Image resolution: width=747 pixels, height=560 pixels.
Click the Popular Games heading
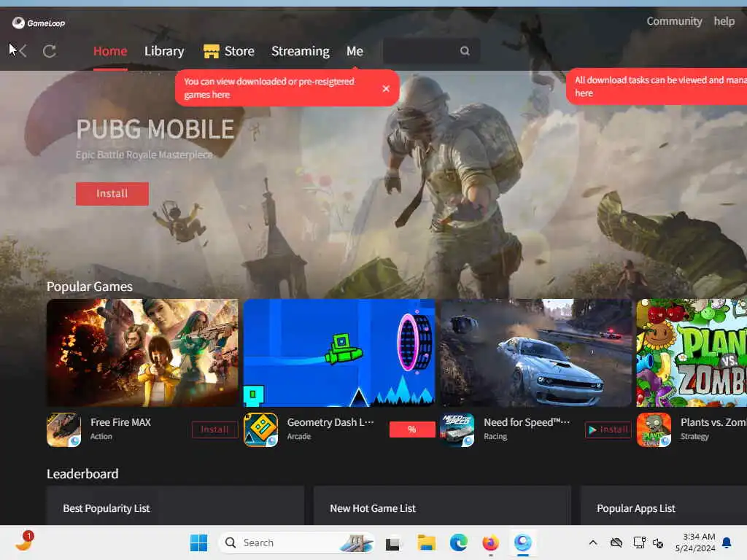[90, 287]
